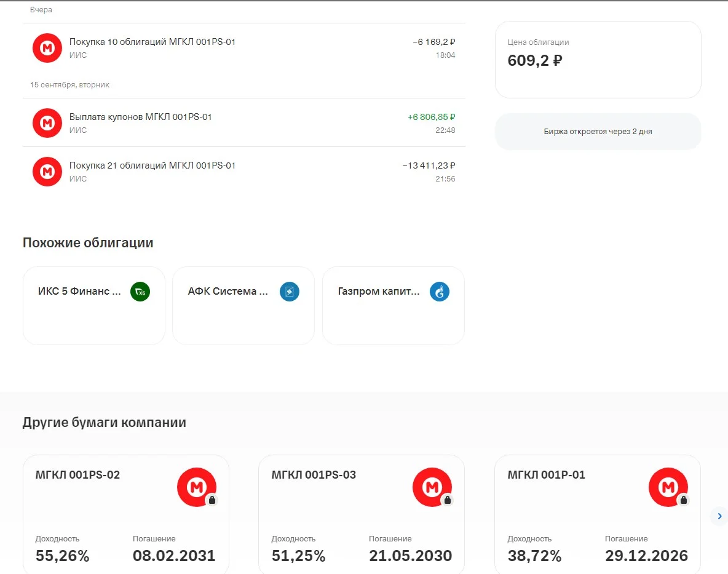
Task: Click the Цена облигации label
Action: coord(538,42)
